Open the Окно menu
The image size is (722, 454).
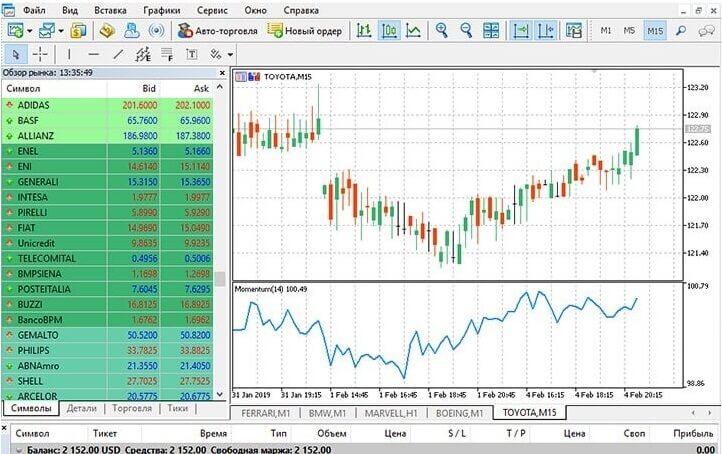point(256,10)
